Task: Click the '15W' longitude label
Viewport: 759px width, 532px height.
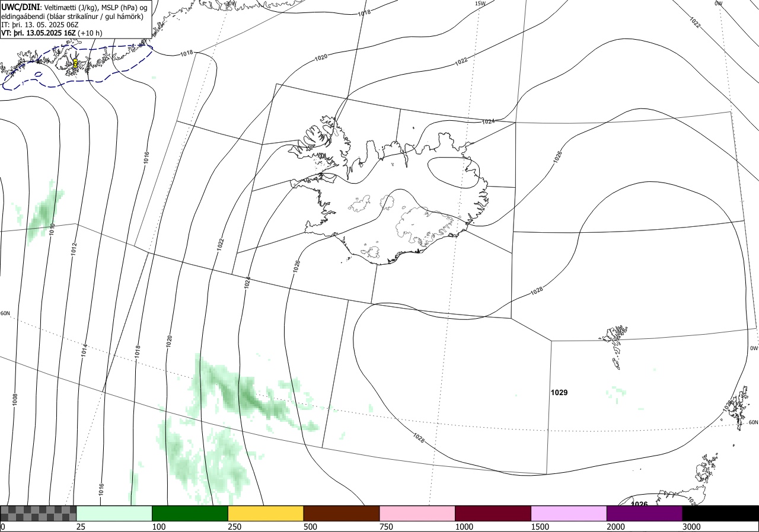Action: click(480, 4)
